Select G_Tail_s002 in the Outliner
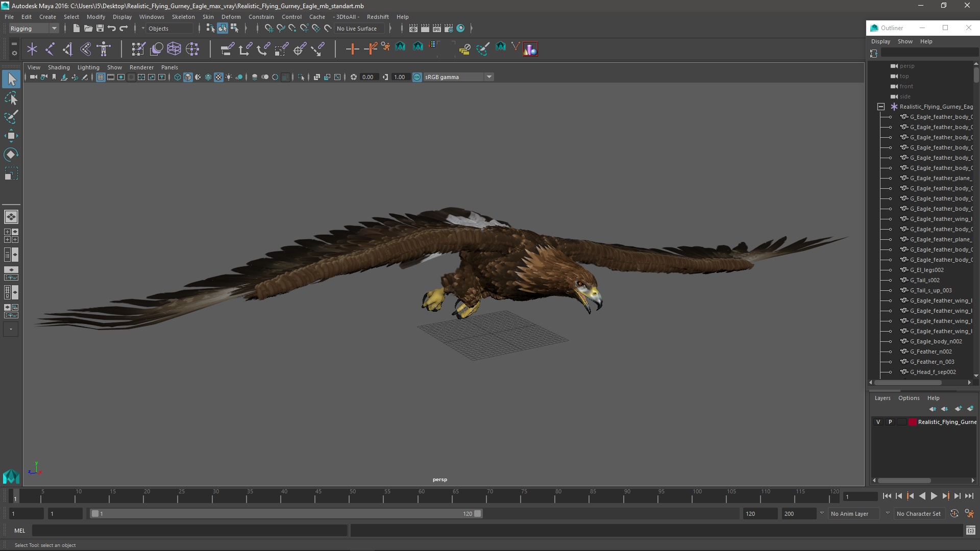980x551 pixels. point(924,280)
